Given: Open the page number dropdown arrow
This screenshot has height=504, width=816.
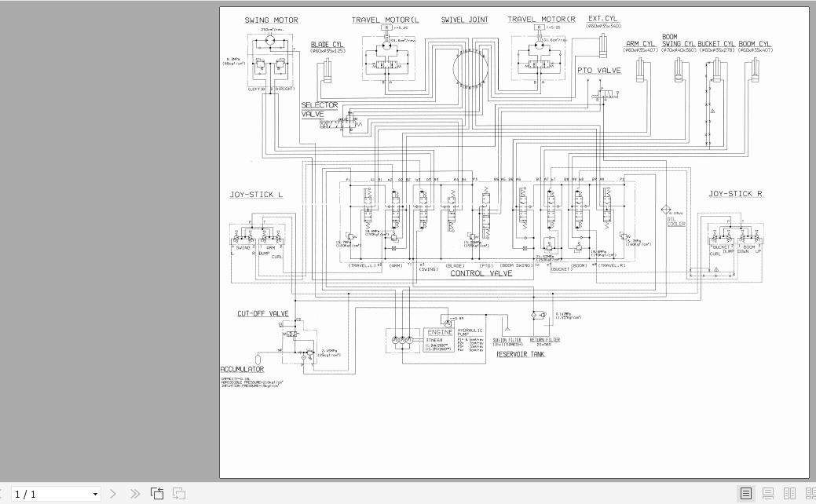Looking at the screenshot, I should (95, 494).
